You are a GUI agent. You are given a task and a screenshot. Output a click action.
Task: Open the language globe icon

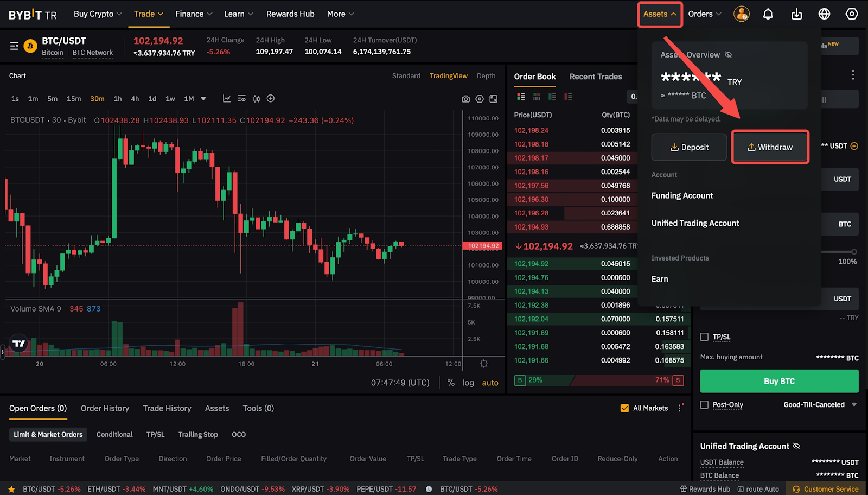coord(824,14)
